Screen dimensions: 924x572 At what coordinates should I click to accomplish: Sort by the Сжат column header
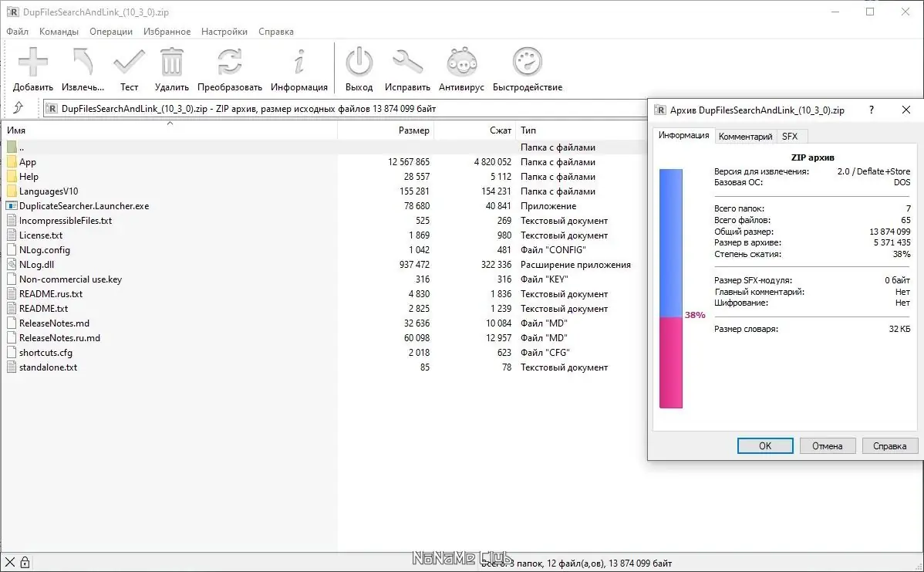475,130
